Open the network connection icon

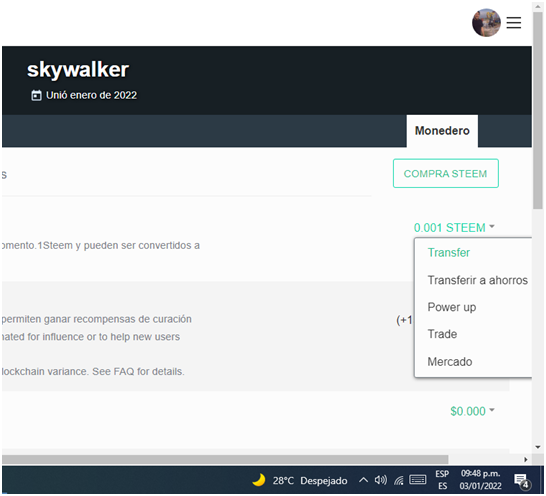[x=399, y=481]
